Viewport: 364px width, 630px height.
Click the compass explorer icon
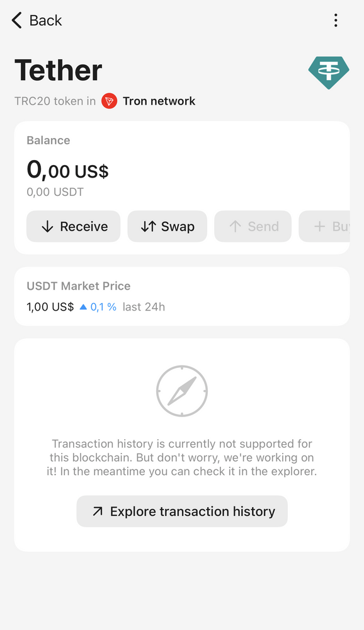[181, 391]
